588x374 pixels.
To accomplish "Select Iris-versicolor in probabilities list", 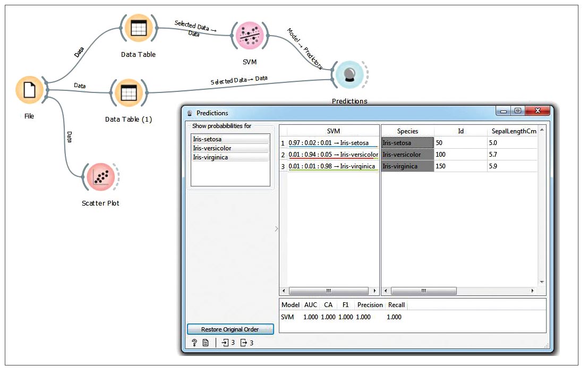I will (230, 148).
